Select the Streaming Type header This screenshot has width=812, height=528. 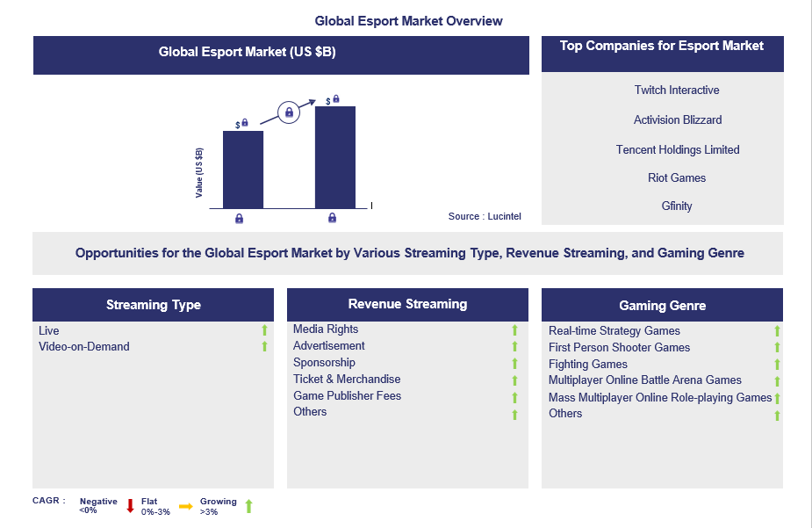point(154,305)
